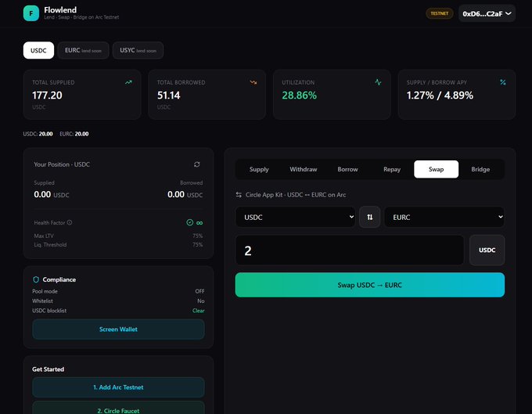This screenshot has height=414, width=532.
Task: Click the 1.27% / 4.89% APY value
Action: (440, 95)
